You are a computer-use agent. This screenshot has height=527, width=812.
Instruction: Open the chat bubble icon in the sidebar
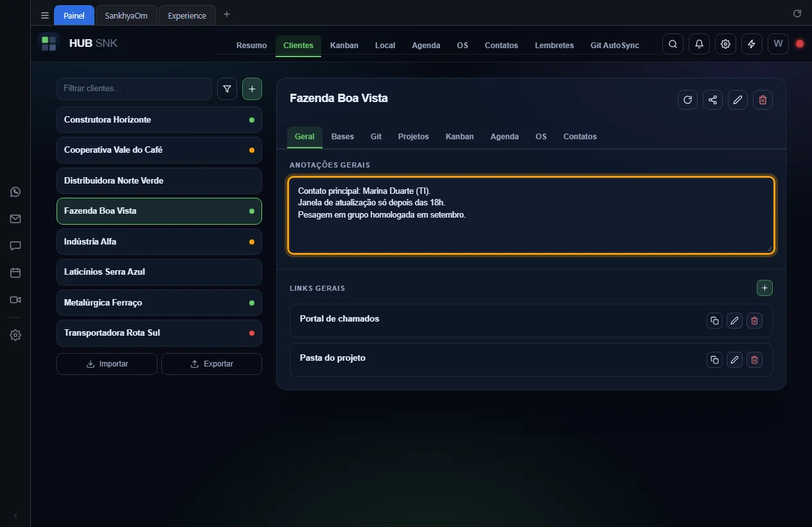[x=15, y=246]
